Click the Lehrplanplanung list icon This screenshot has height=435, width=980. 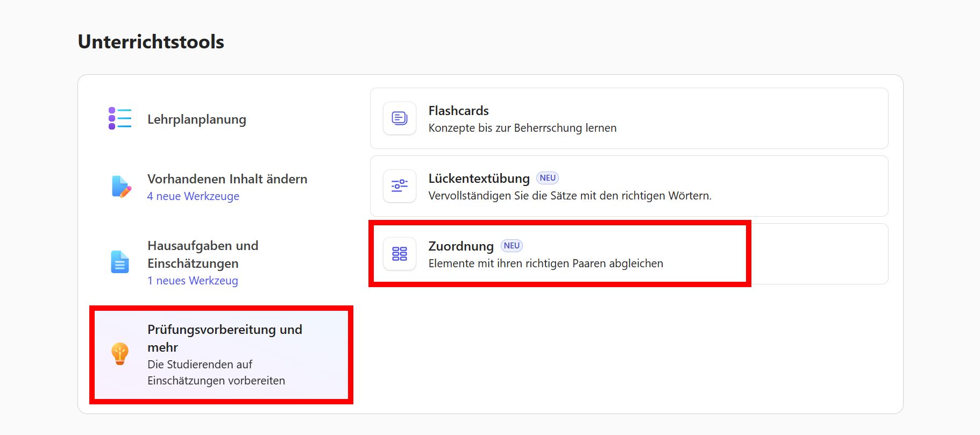[119, 118]
